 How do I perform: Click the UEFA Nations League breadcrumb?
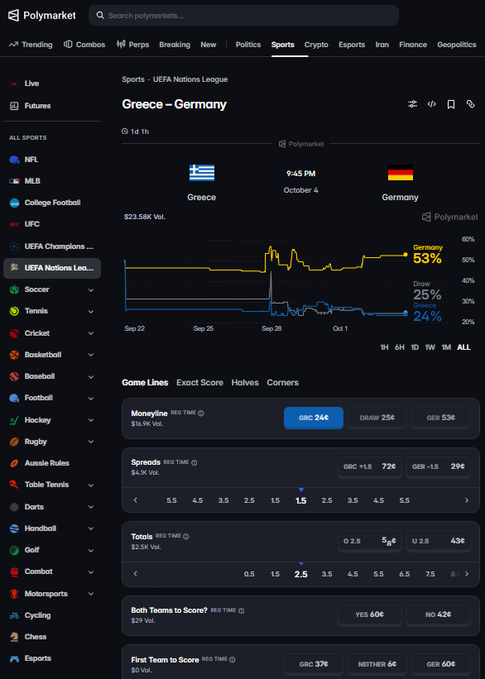pyautogui.click(x=190, y=80)
